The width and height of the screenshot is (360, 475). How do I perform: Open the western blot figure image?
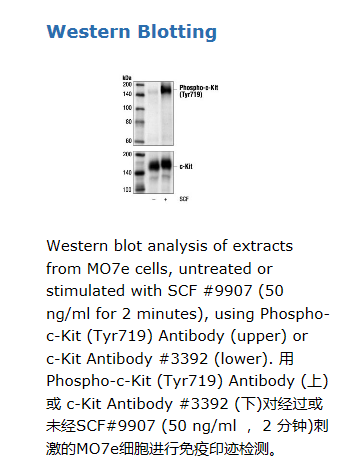[x=170, y=138]
